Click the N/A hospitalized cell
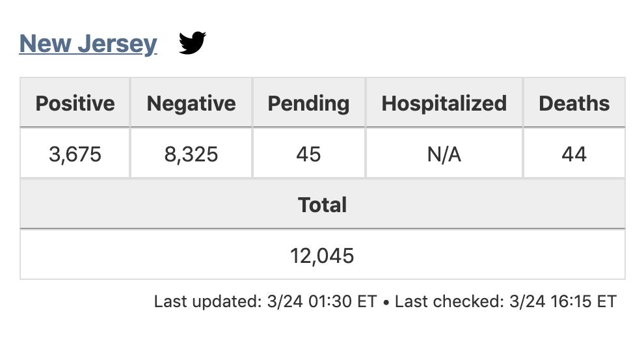 [x=444, y=154]
